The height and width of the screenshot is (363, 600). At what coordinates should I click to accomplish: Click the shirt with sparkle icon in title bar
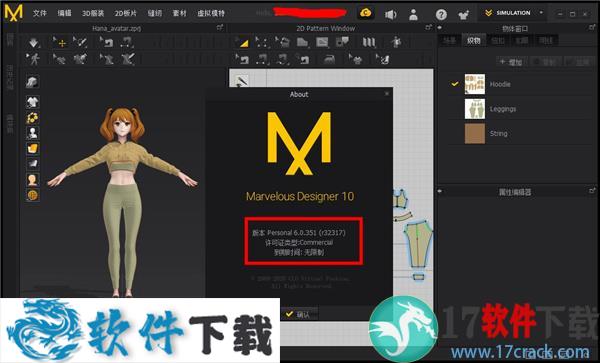464,15
